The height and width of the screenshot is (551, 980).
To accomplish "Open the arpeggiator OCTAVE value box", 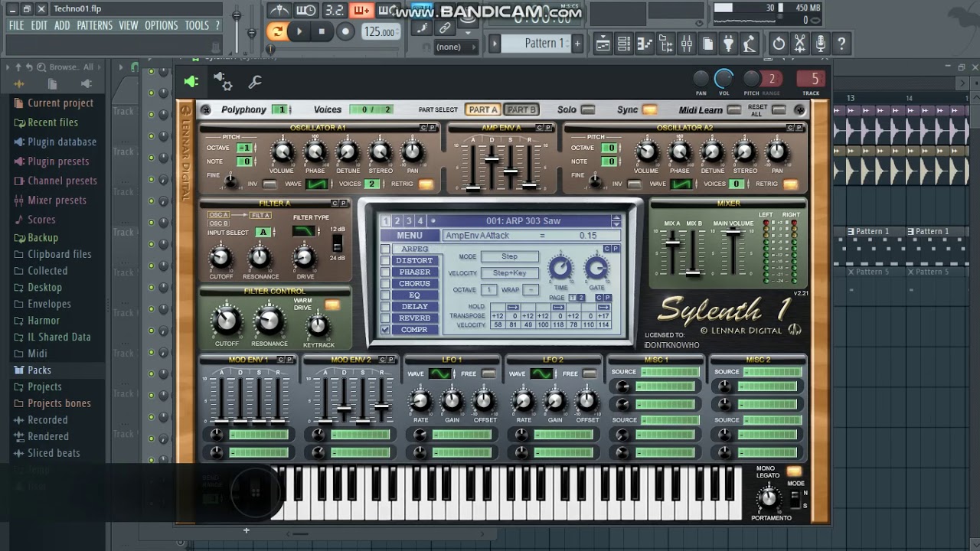I will click(x=489, y=290).
